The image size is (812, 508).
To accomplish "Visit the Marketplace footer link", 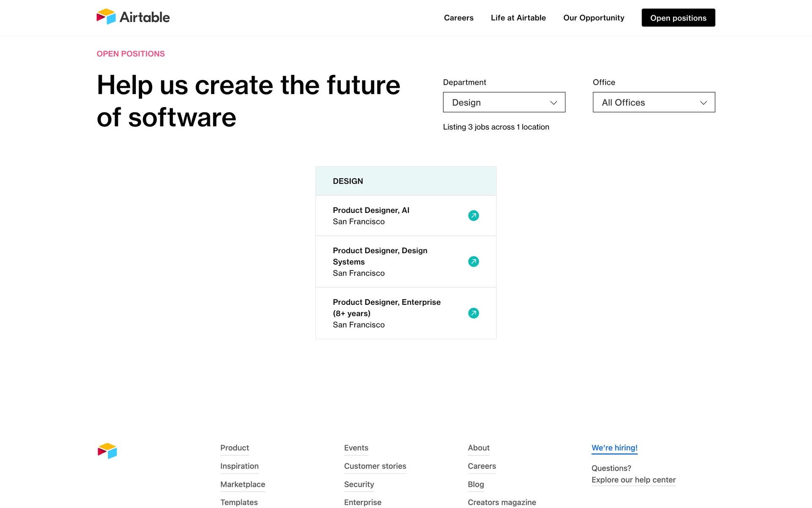I will [x=242, y=484].
